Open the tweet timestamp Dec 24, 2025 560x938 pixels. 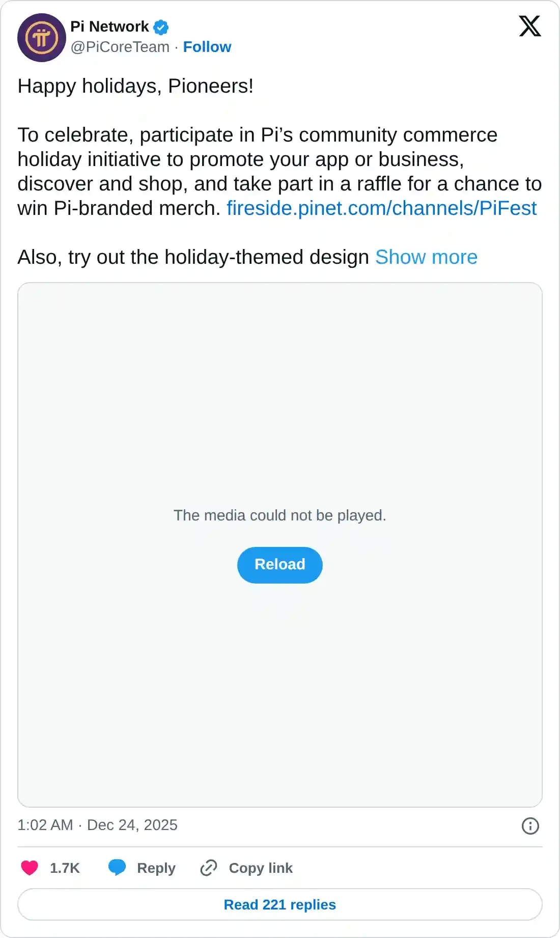97,825
